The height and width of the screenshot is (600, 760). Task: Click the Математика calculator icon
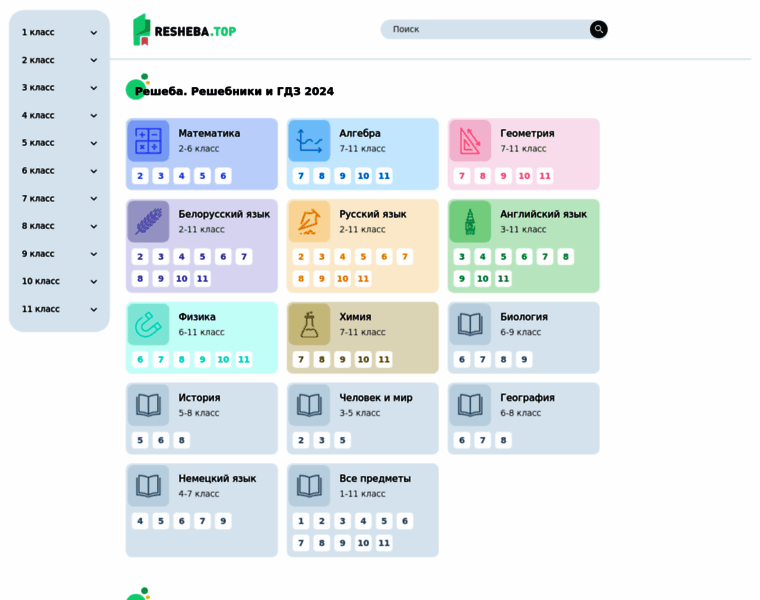point(148,141)
